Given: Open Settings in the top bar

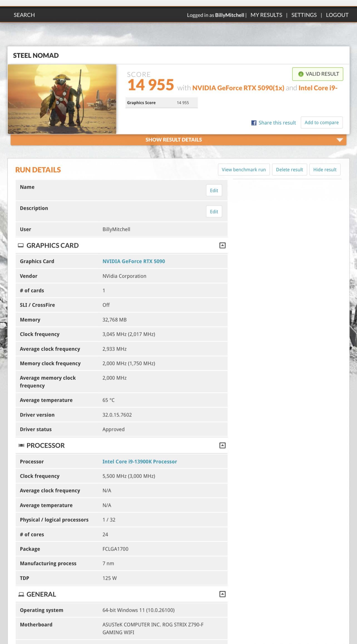Looking at the screenshot, I should [304, 15].
